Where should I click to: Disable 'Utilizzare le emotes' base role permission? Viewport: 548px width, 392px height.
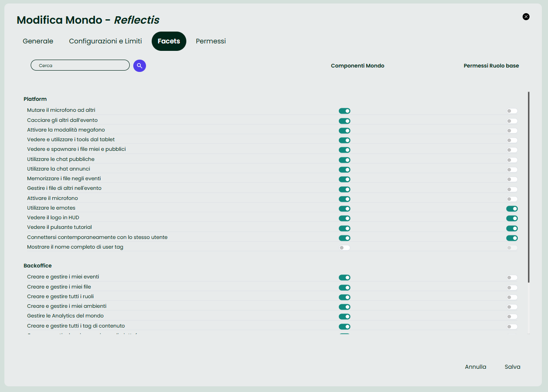pyautogui.click(x=511, y=208)
